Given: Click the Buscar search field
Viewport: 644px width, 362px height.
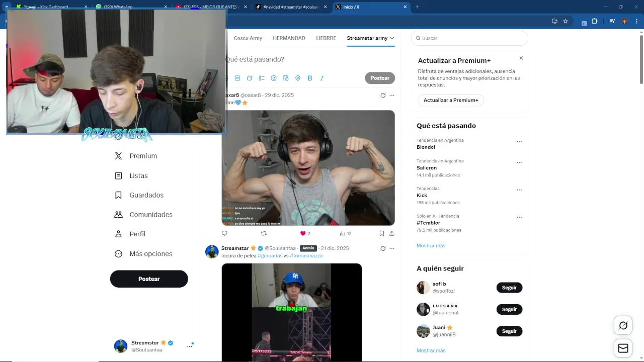Looking at the screenshot, I should [x=469, y=38].
